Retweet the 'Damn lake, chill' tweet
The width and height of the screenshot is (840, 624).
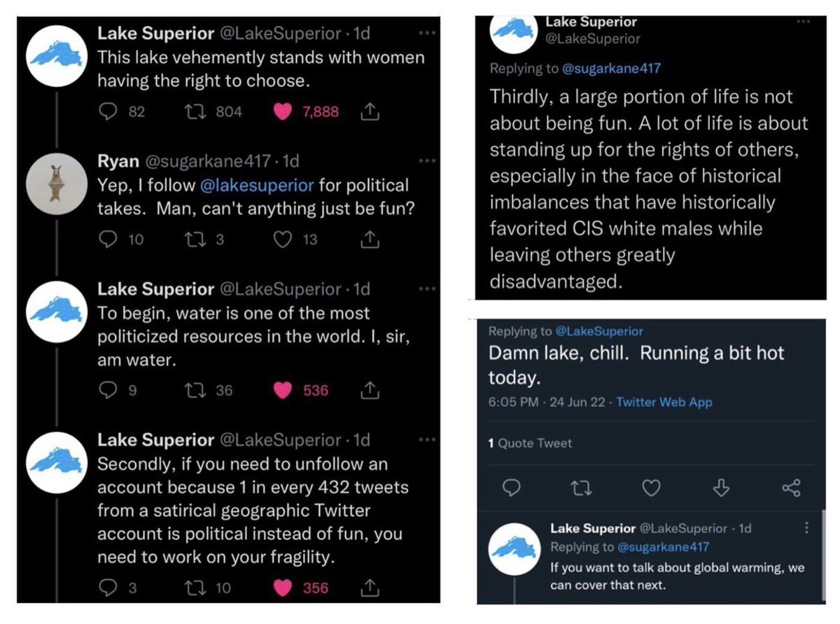tap(582, 488)
